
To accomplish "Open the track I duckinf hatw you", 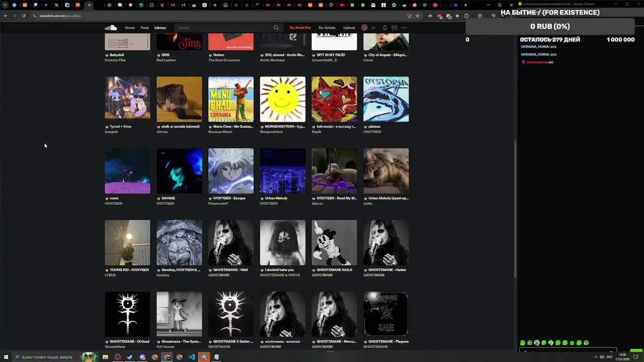I will pos(279,270).
